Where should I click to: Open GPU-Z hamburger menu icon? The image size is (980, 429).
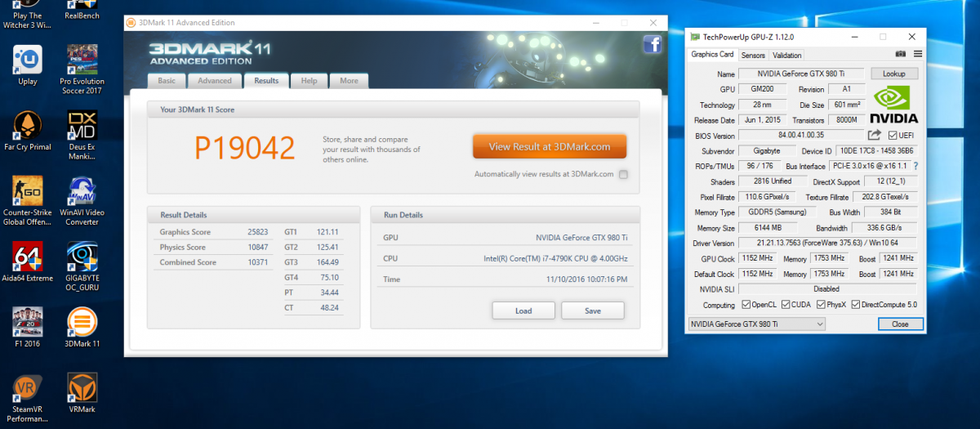[x=917, y=54]
